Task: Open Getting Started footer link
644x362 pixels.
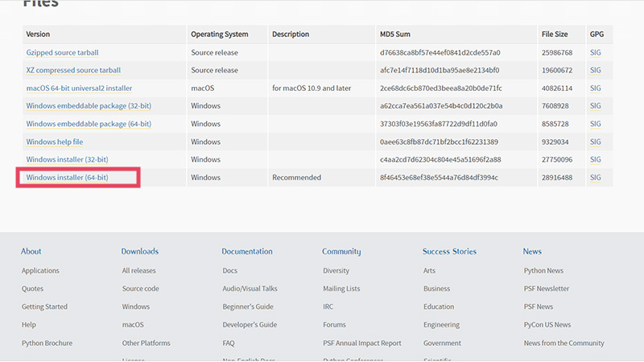Action: (x=44, y=306)
